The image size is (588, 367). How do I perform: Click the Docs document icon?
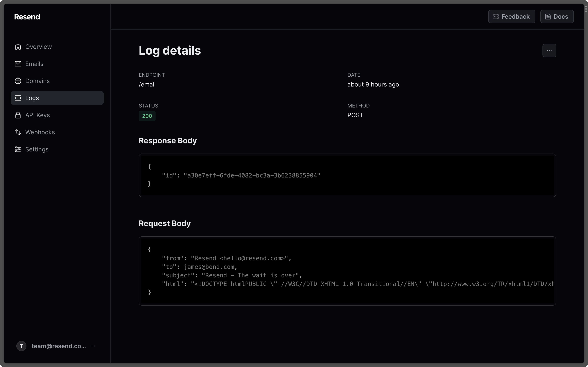point(548,17)
